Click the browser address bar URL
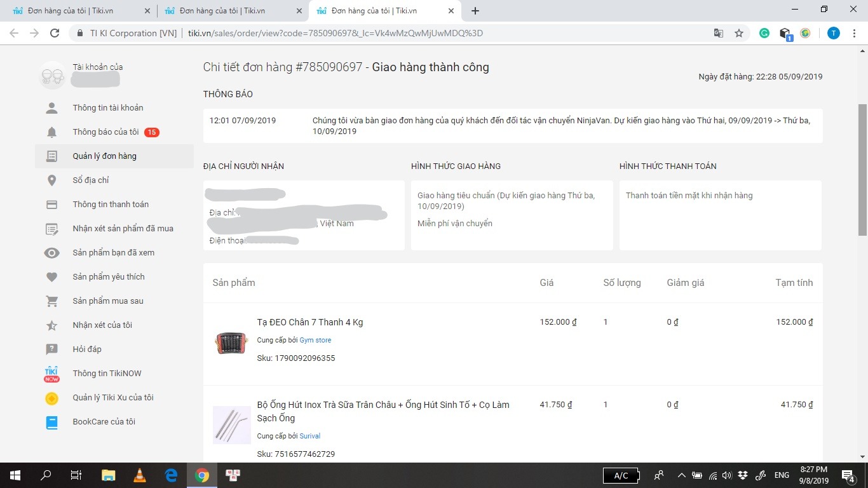Screen dimensions: 868x488 [x=336, y=33]
